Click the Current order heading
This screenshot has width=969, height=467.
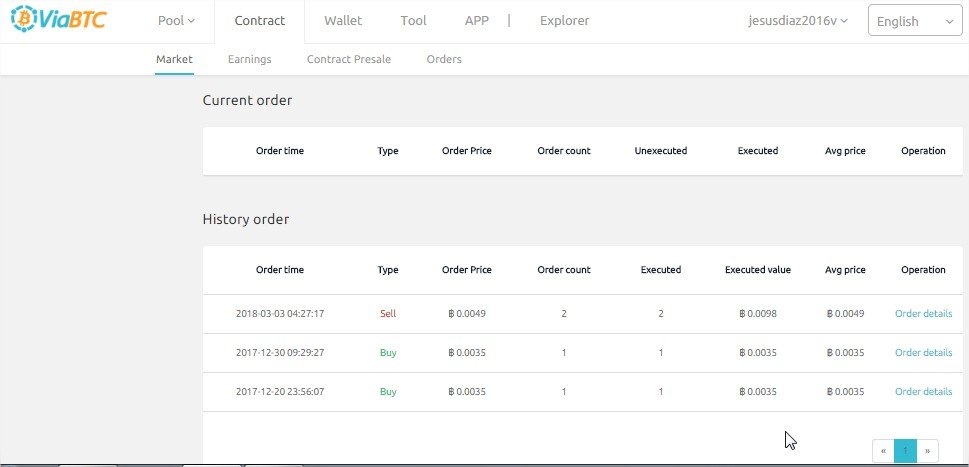247,100
